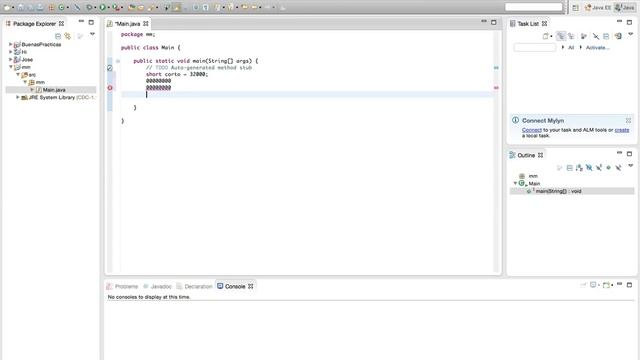Click the Debug bug icon in main toolbar
This screenshot has height=360, width=640.
pyautogui.click(x=89, y=7)
